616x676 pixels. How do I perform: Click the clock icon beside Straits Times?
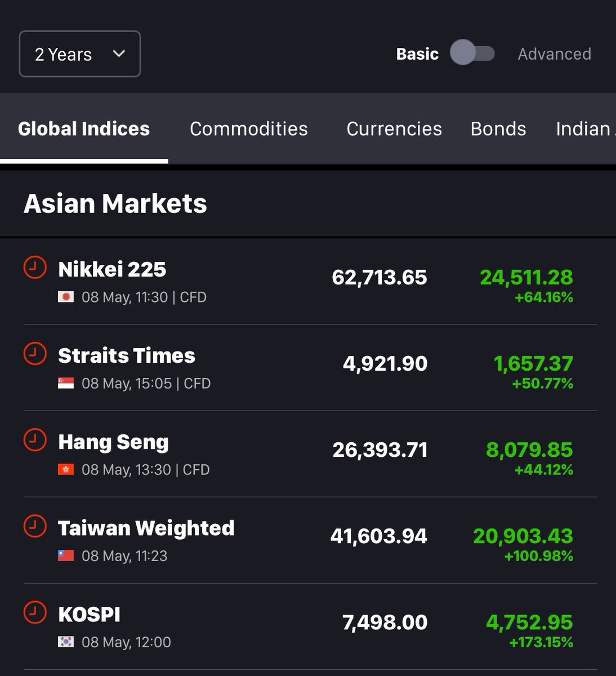(34, 353)
